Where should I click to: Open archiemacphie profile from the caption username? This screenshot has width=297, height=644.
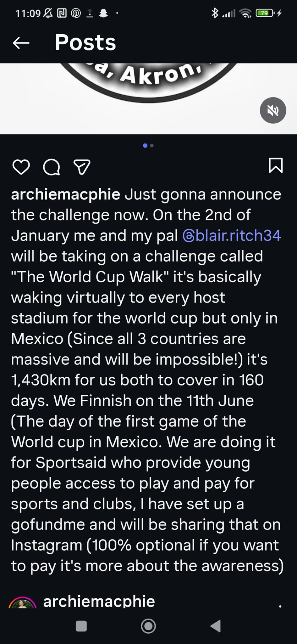click(65, 194)
